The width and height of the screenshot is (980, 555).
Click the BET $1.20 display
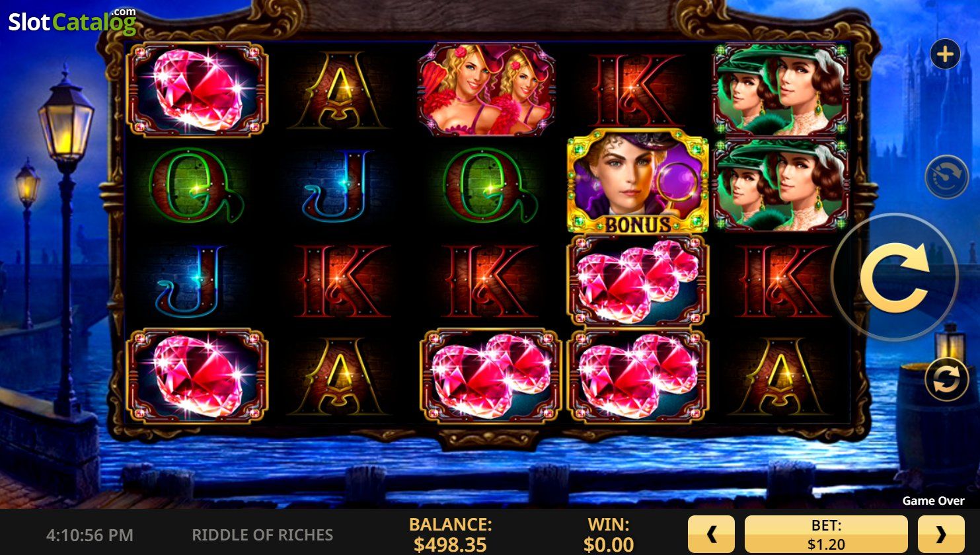point(826,535)
